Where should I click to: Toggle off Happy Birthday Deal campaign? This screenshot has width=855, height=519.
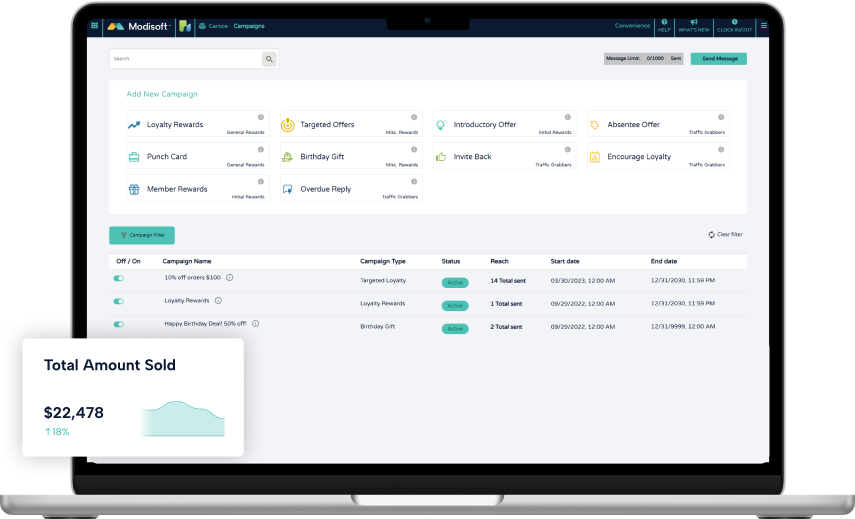(118, 324)
